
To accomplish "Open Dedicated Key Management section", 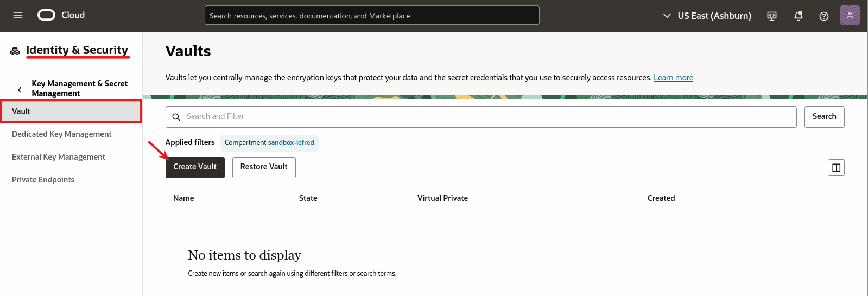I will (62, 134).
